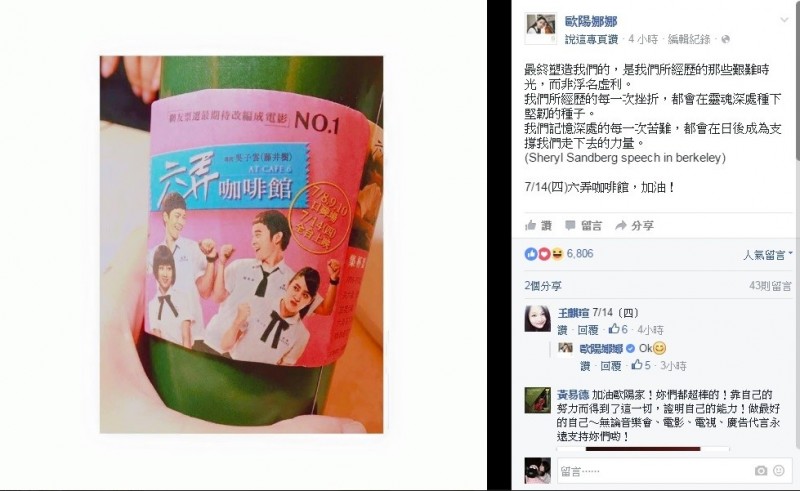This screenshot has height=491, width=800.
Task: Open the 人氣留言 sorting dropdown
Action: tap(767, 255)
